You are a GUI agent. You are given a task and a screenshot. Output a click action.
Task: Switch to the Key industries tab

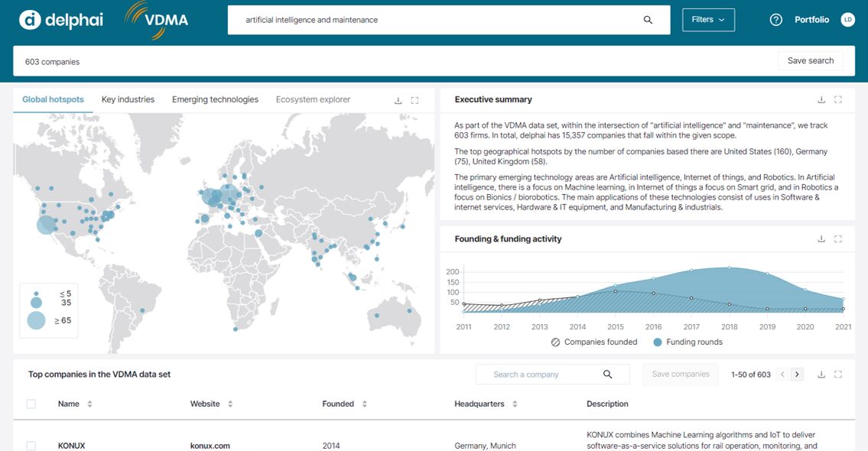click(128, 99)
